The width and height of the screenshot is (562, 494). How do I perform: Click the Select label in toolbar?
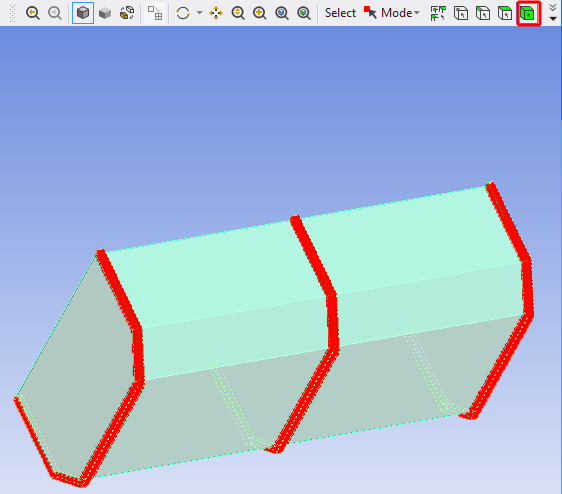[x=340, y=13]
